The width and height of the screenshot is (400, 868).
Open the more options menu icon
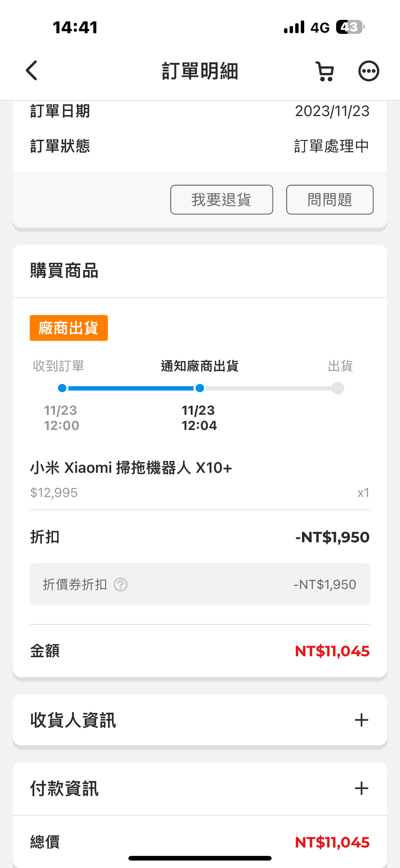pyautogui.click(x=369, y=71)
